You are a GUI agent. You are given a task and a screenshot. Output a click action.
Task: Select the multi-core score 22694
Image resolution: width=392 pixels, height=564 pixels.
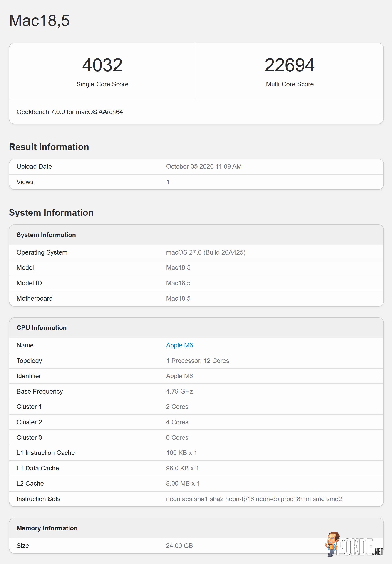pos(290,65)
